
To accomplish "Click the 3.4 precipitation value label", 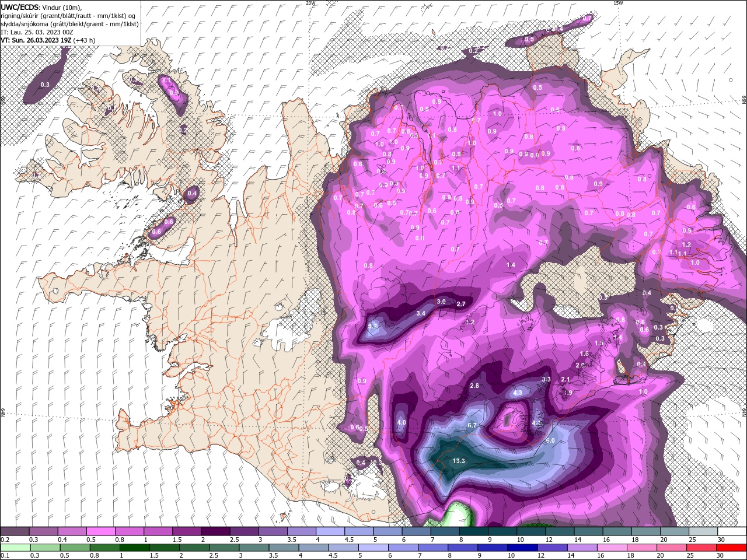I will 420,313.
